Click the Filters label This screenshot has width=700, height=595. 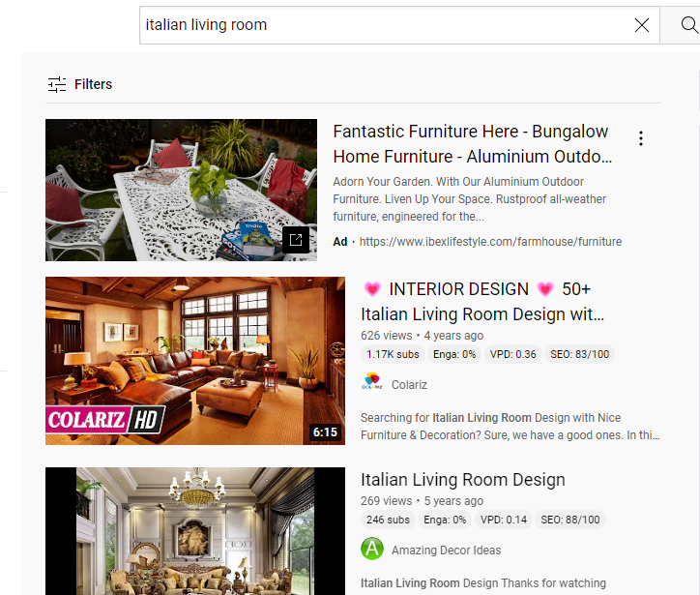click(94, 84)
